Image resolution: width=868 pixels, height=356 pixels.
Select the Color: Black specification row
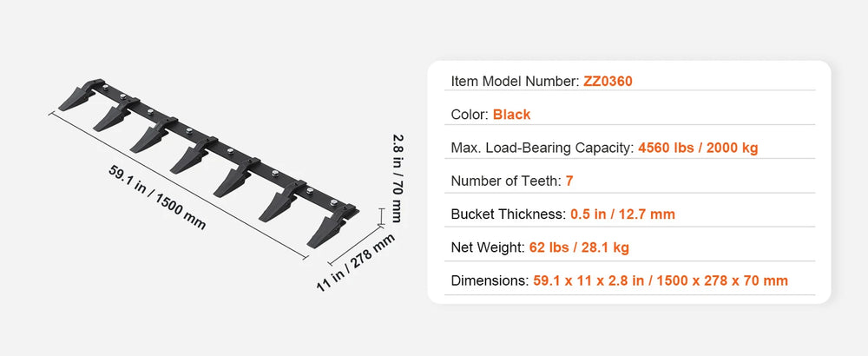[629, 115]
